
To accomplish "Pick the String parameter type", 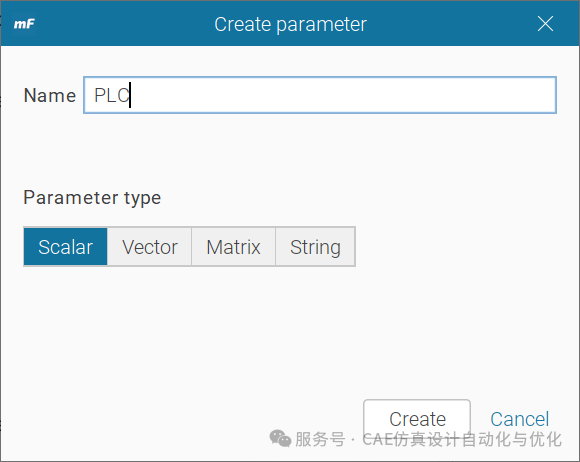I will (x=315, y=247).
